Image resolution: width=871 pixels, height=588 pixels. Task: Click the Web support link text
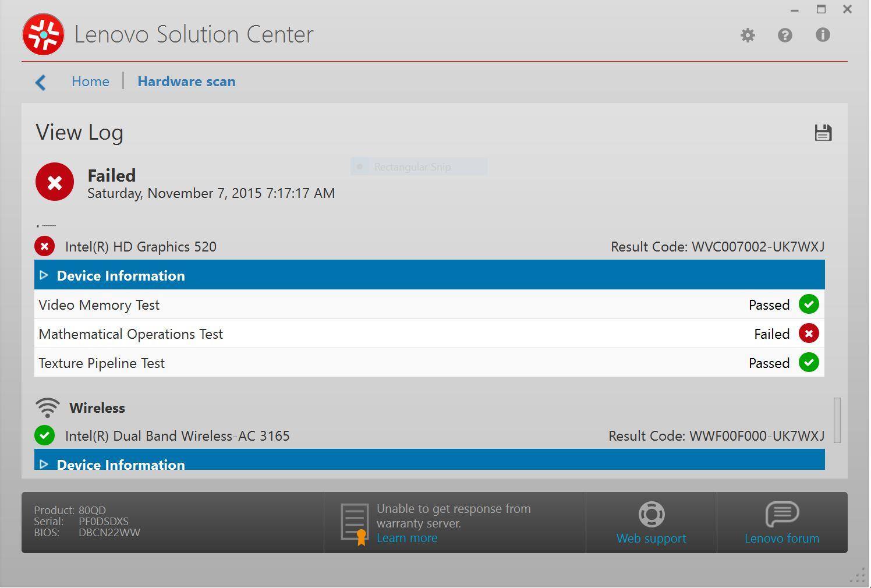pyautogui.click(x=651, y=539)
